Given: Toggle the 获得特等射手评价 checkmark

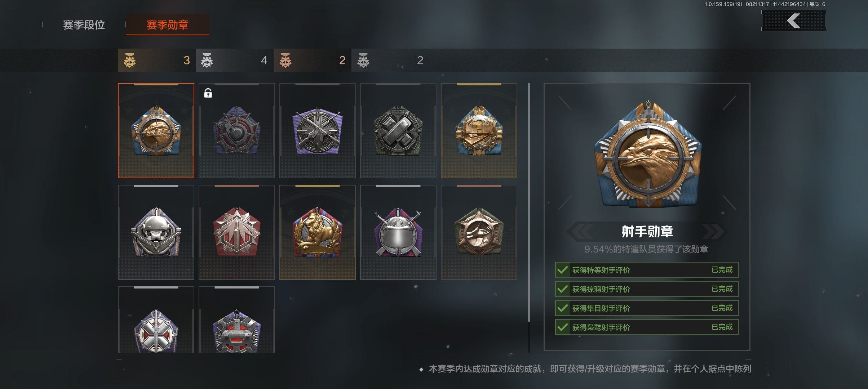Looking at the screenshot, I should click(562, 270).
